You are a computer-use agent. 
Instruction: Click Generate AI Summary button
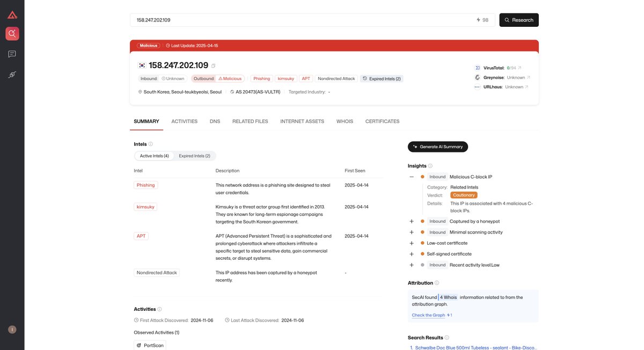438,147
